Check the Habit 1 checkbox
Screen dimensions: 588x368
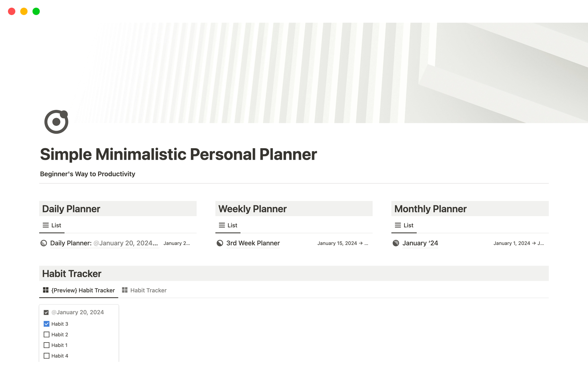(x=46, y=345)
